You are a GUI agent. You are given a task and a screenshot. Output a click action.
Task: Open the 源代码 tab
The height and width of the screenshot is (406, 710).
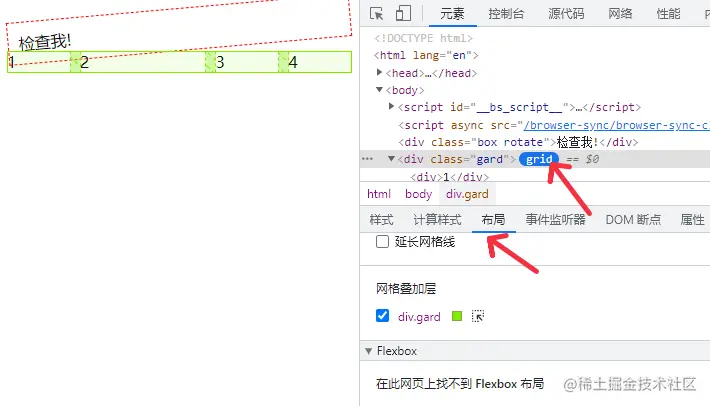coord(566,14)
